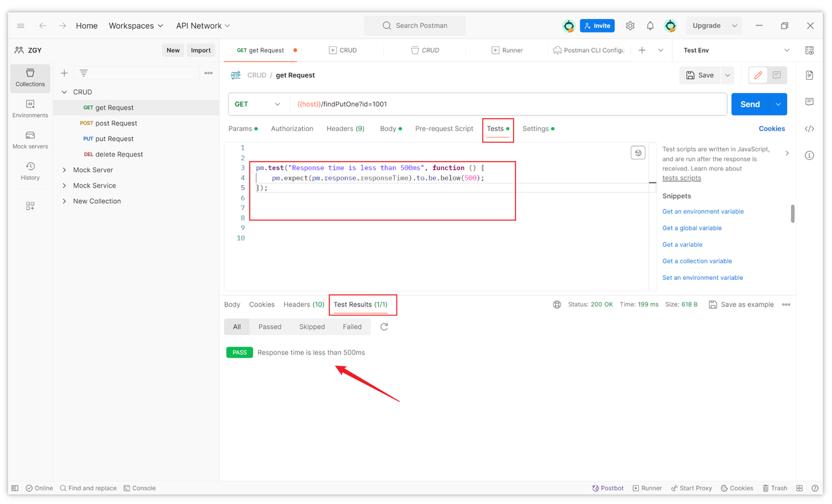Click the refresh test results icon

(x=384, y=327)
